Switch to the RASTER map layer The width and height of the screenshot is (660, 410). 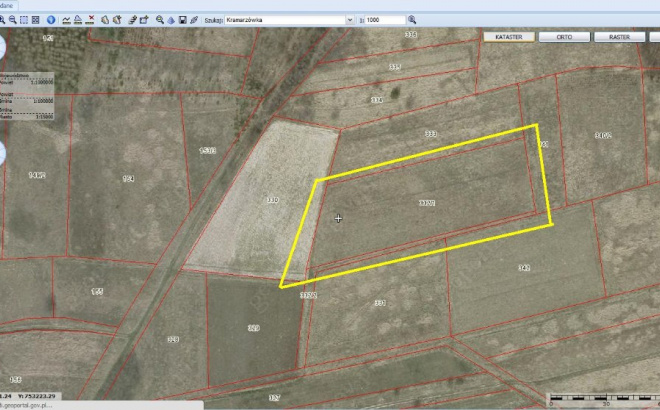coord(619,37)
